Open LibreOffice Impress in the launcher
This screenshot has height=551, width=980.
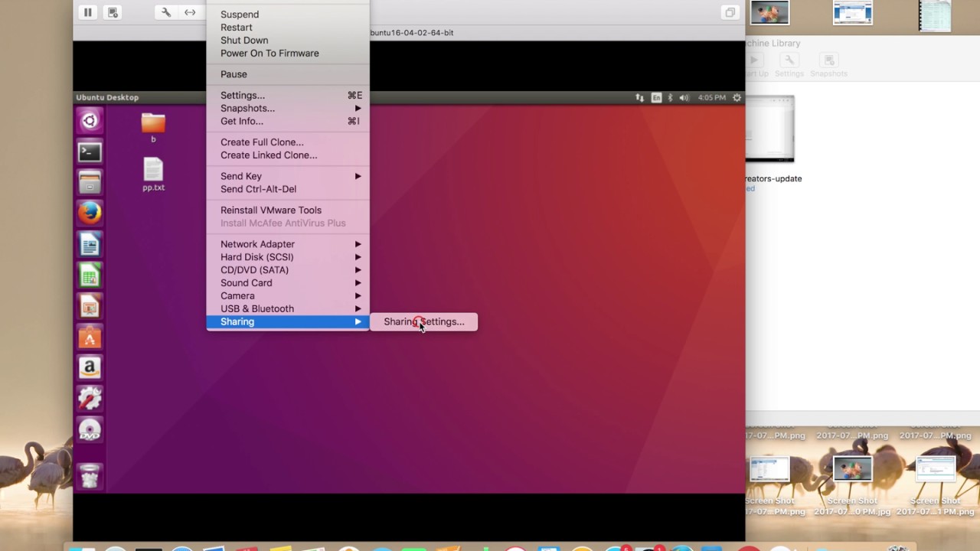pos(90,306)
